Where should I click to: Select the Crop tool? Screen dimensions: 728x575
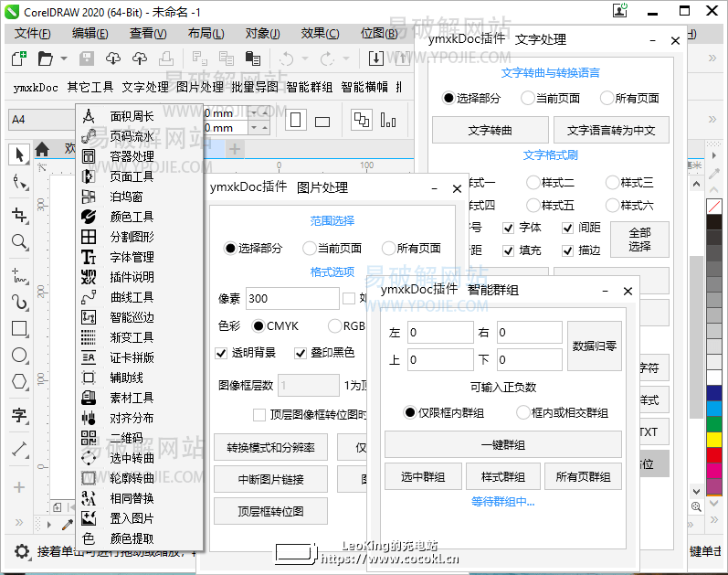click(19, 215)
